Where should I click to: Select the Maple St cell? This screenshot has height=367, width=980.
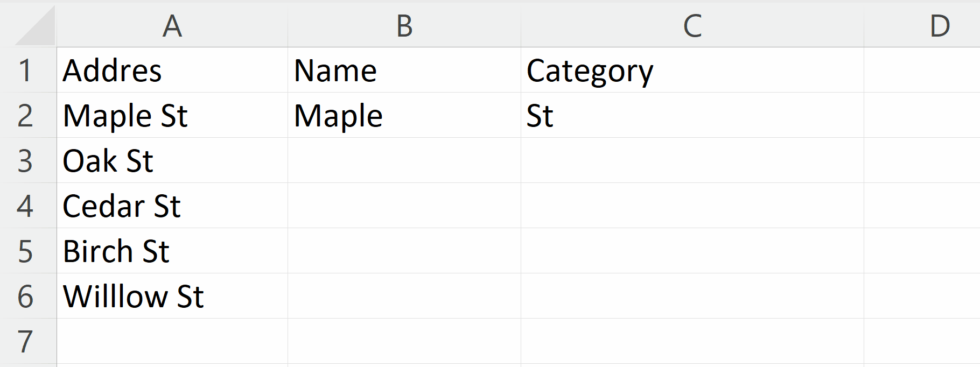point(171,115)
